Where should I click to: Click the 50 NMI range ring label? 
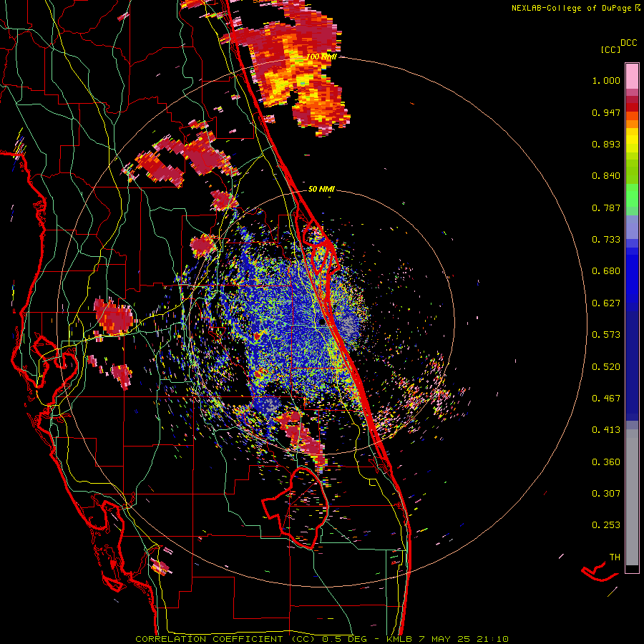(321, 189)
